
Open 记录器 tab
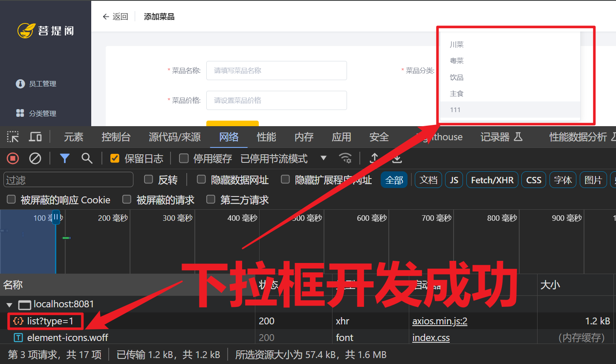501,137
